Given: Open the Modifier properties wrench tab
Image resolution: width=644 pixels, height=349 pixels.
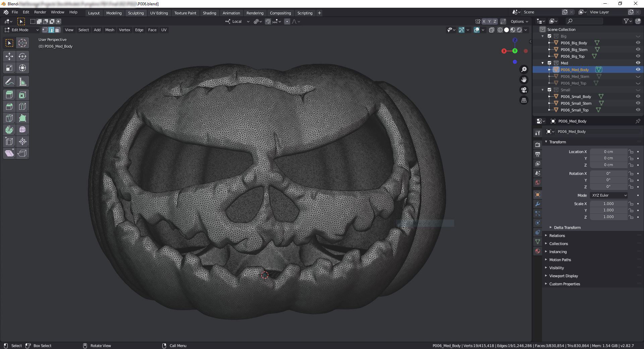Looking at the screenshot, I should click(x=538, y=204).
